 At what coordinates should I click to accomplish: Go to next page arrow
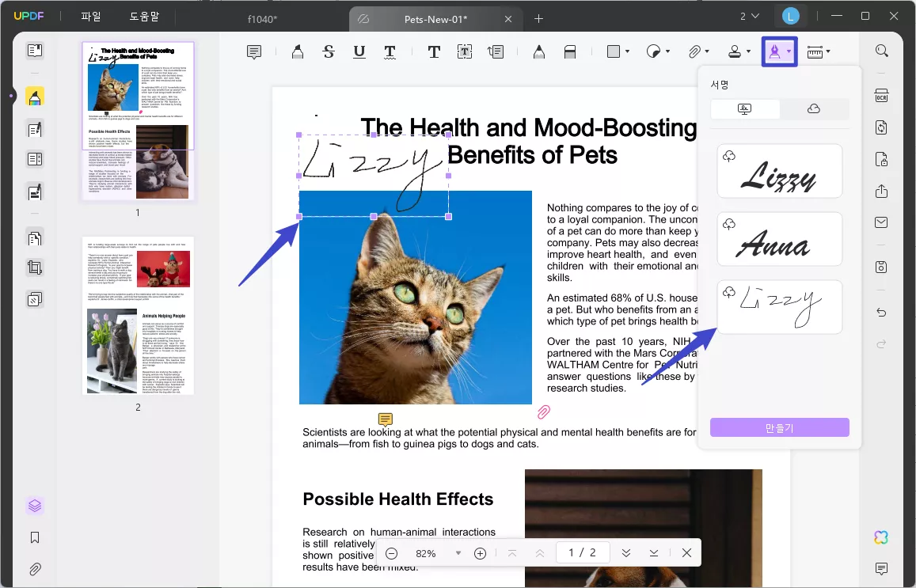(625, 553)
